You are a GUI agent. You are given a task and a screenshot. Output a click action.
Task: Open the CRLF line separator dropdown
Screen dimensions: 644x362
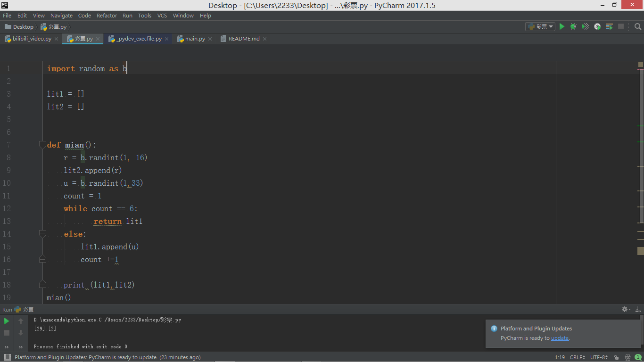click(x=578, y=357)
